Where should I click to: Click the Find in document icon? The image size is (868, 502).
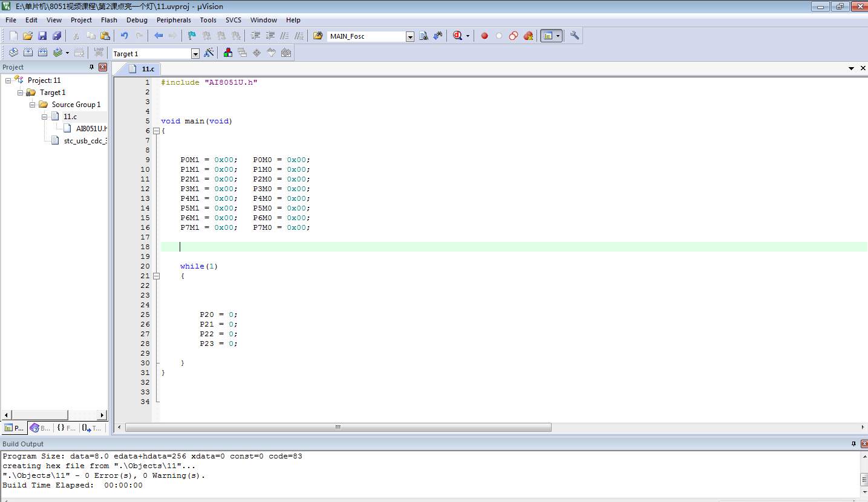pyautogui.click(x=423, y=36)
